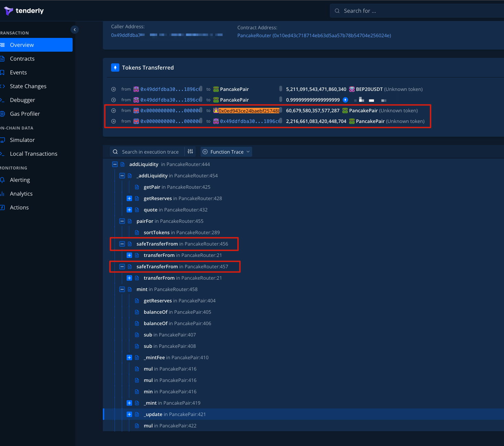The height and width of the screenshot is (446, 504).
Task: Click file icon beside getPair
Action: 137,187
